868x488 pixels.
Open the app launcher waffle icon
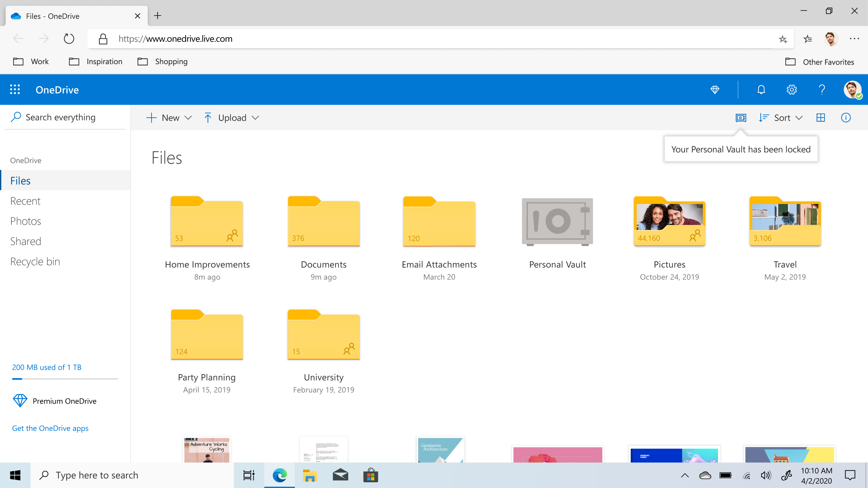click(x=15, y=90)
